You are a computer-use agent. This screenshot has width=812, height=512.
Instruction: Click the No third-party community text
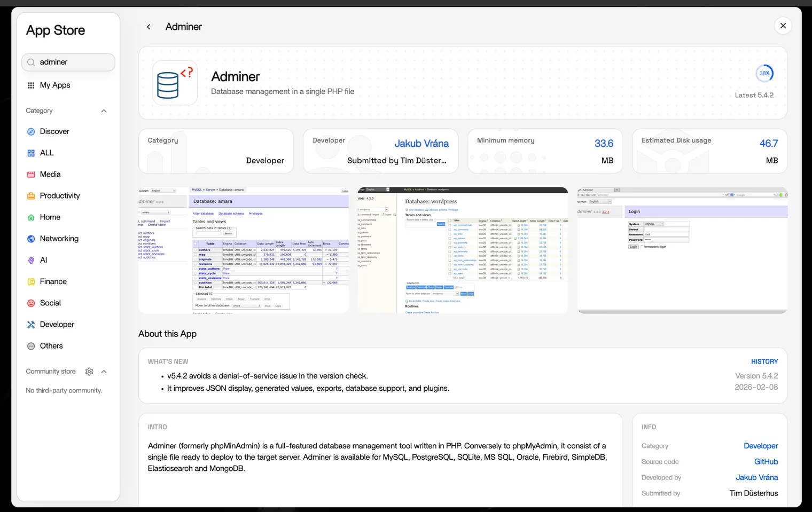[x=64, y=390]
